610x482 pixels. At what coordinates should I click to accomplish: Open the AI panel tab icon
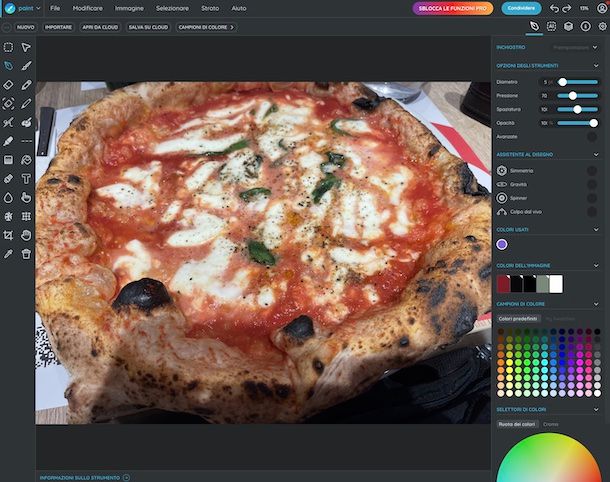tap(551, 26)
